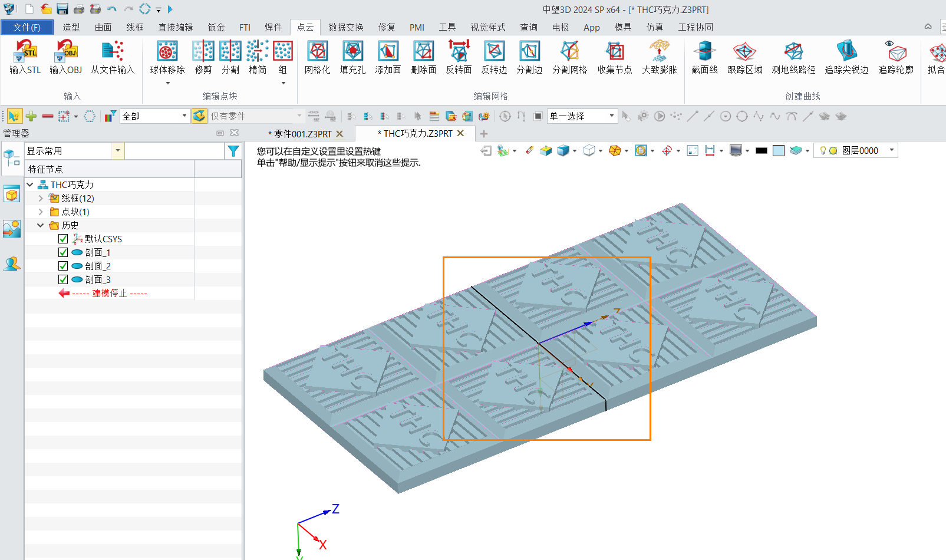
Task: Open the 分割网格 tool
Action: (570, 57)
